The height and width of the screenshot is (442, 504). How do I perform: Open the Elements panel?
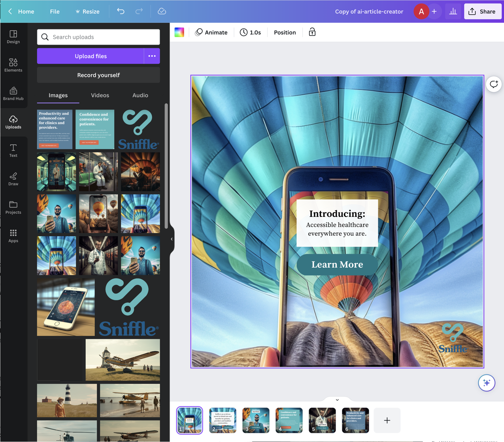[x=13, y=65]
